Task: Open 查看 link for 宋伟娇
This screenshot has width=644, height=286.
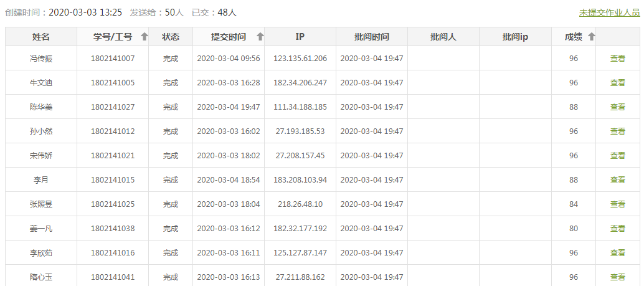Action: coord(617,156)
